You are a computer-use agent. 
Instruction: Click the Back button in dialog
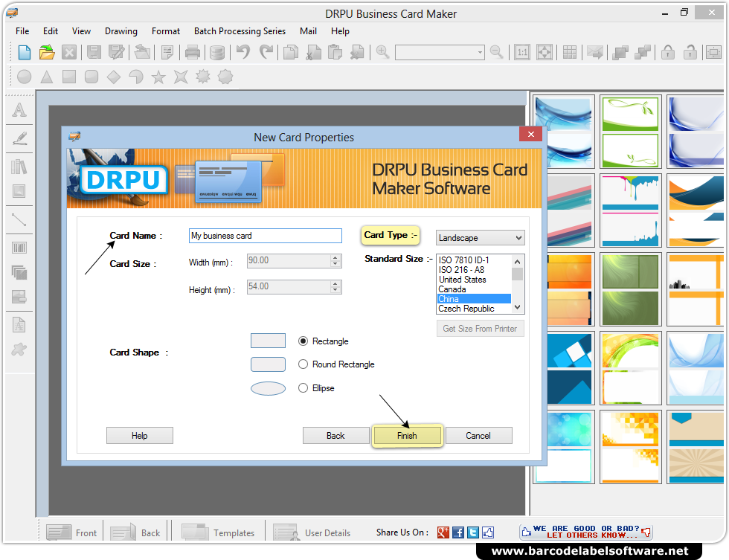[x=335, y=436]
